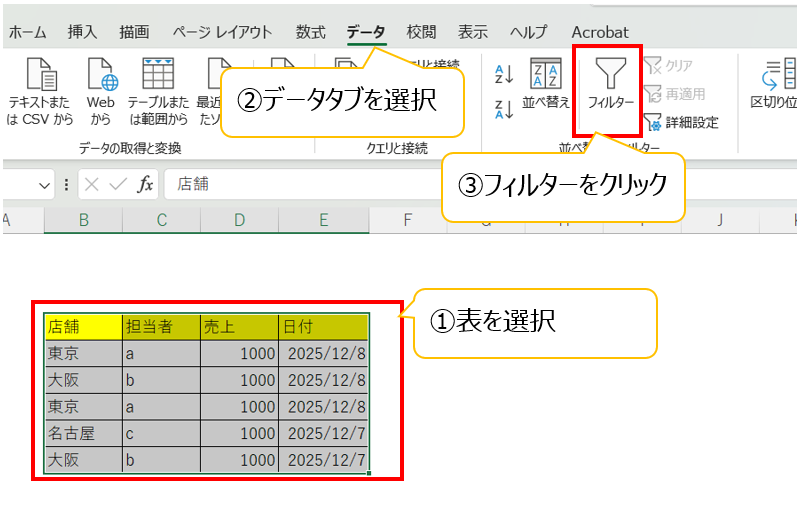Sort descending with the Z-to-A icon
The height and width of the screenshot is (505, 804).
pyautogui.click(x=504, y=109)
